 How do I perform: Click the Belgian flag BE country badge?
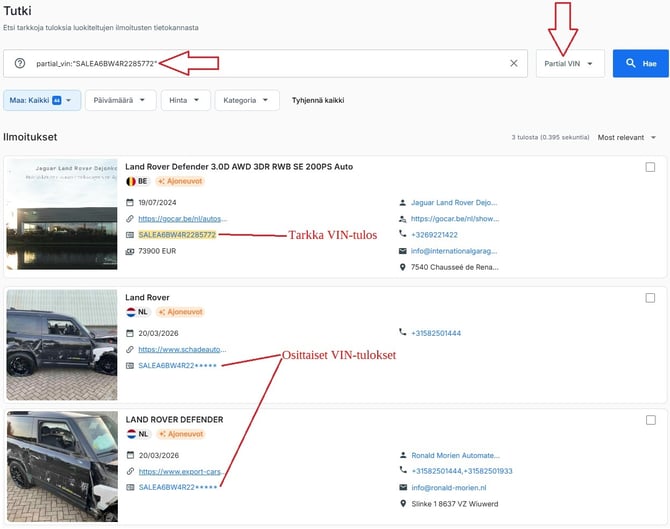click(137, 181)
